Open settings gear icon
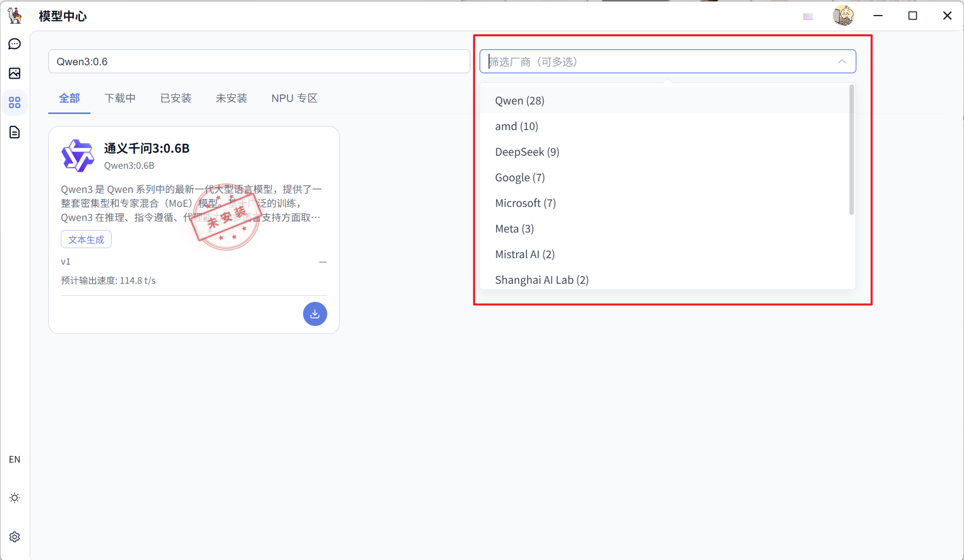Viewport: 964px width, 560px height. 15,537
